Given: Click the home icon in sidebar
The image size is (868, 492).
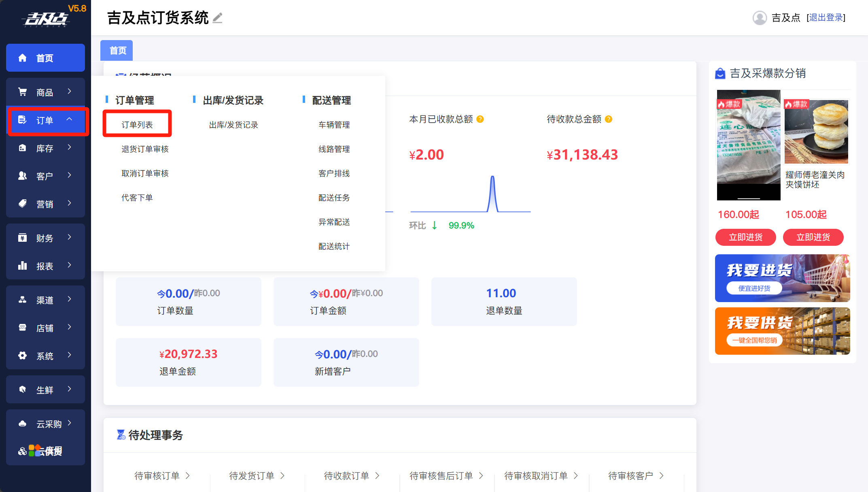Looking at the screenshot, I should (23, 58).
